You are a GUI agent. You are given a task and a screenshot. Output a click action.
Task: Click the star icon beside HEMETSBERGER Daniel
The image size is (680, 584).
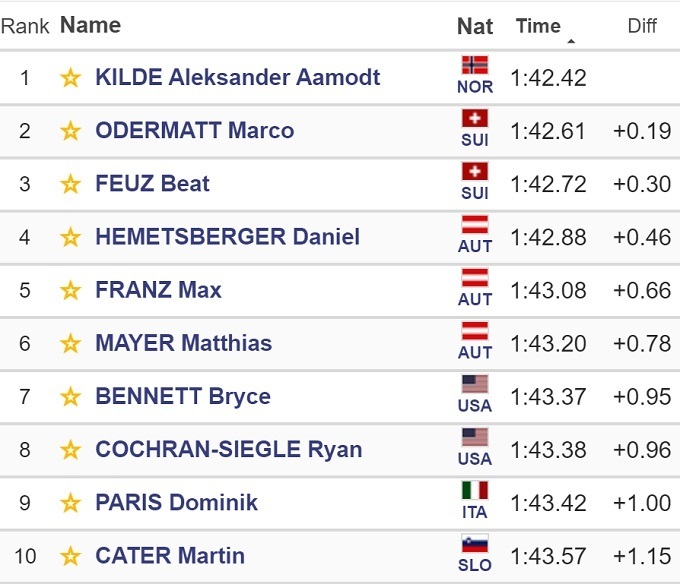(70, 237)
